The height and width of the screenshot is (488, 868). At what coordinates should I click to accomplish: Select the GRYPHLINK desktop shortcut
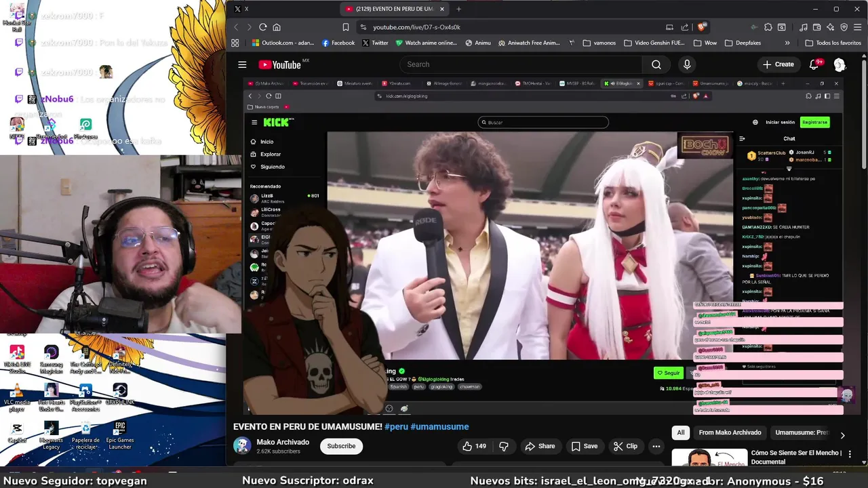pyautogui.click(x=120, y=394)
